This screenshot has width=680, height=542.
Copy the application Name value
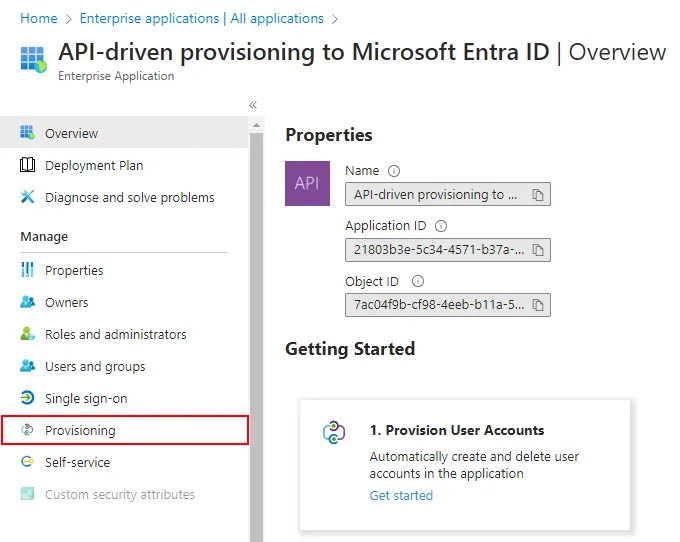(x=538, y=195)
